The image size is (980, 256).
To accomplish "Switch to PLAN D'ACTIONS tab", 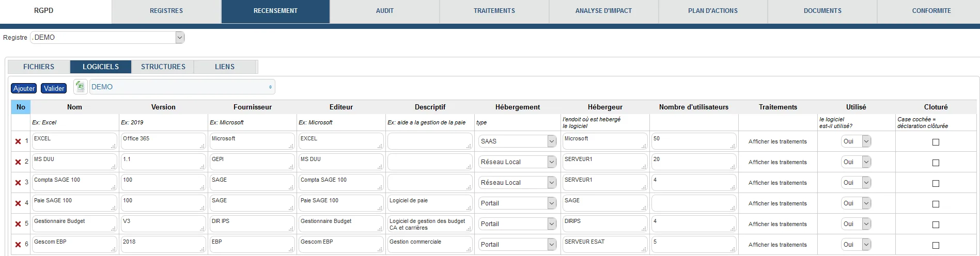I will [713, 11].
